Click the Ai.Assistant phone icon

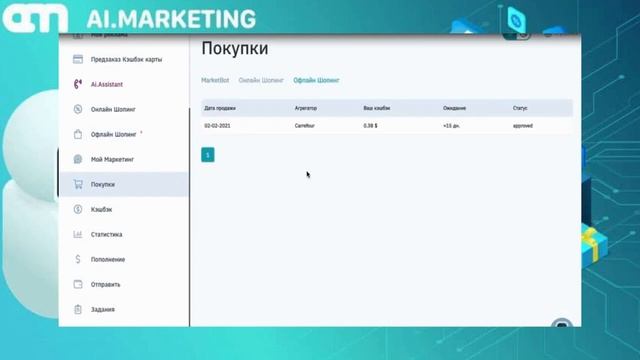coord(78,84)
